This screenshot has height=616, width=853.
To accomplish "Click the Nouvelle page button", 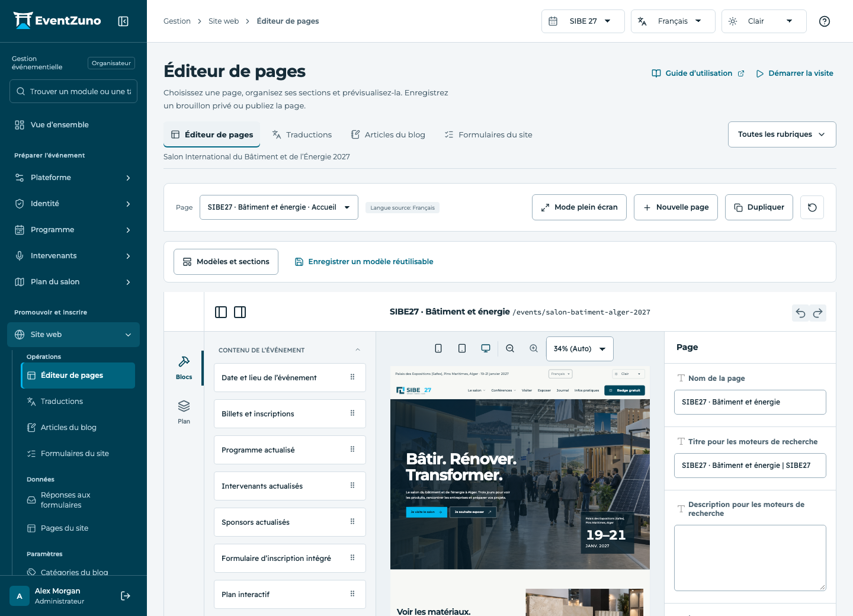I will click(x=676, y=207).
